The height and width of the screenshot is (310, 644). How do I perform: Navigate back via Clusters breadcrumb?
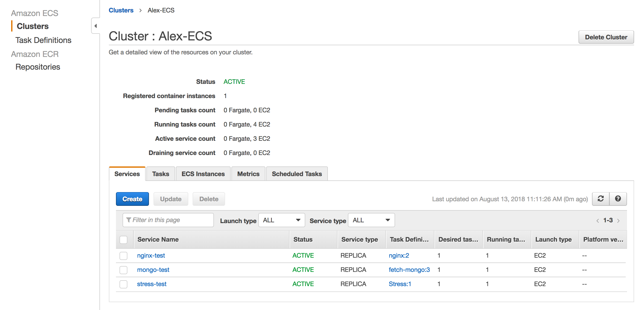click(121, 10)
